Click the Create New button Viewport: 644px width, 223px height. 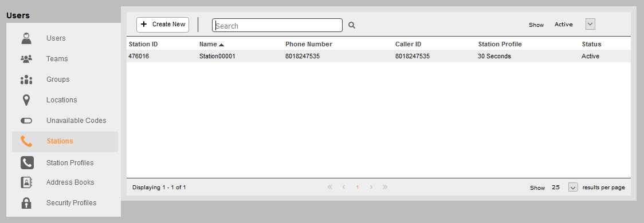pyautogui.click(x=163, y=25)
